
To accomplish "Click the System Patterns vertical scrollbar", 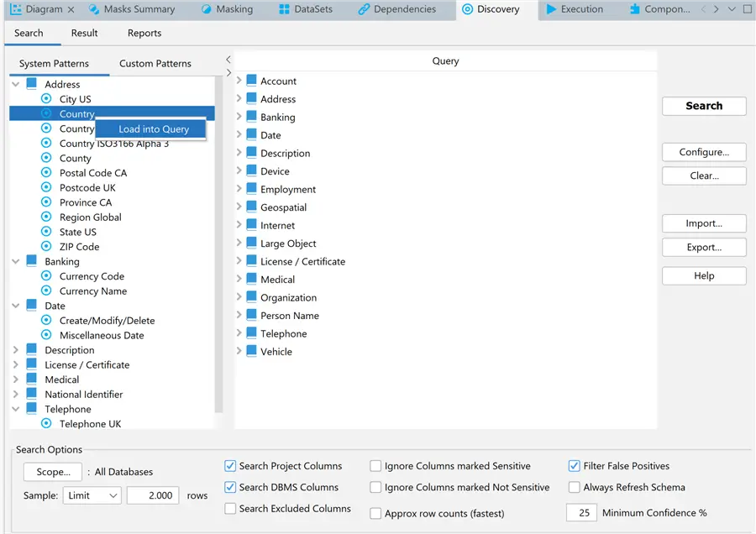I will tap(218, 243).
